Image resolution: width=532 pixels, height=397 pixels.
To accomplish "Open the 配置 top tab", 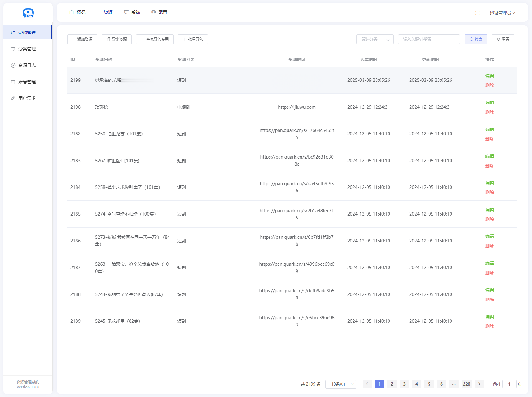I will point(159,12).
